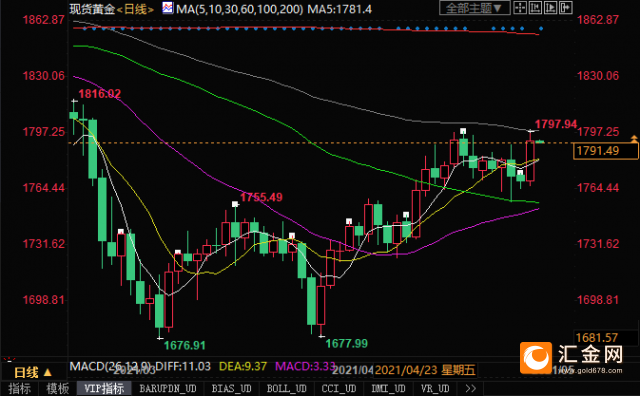640x397 pixels.
Task: Click the 现货黄金 instrument title
Action: [92, 9]
